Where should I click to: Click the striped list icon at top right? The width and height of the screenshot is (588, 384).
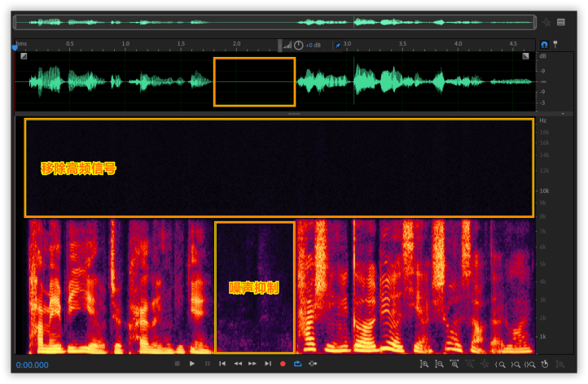561,22
